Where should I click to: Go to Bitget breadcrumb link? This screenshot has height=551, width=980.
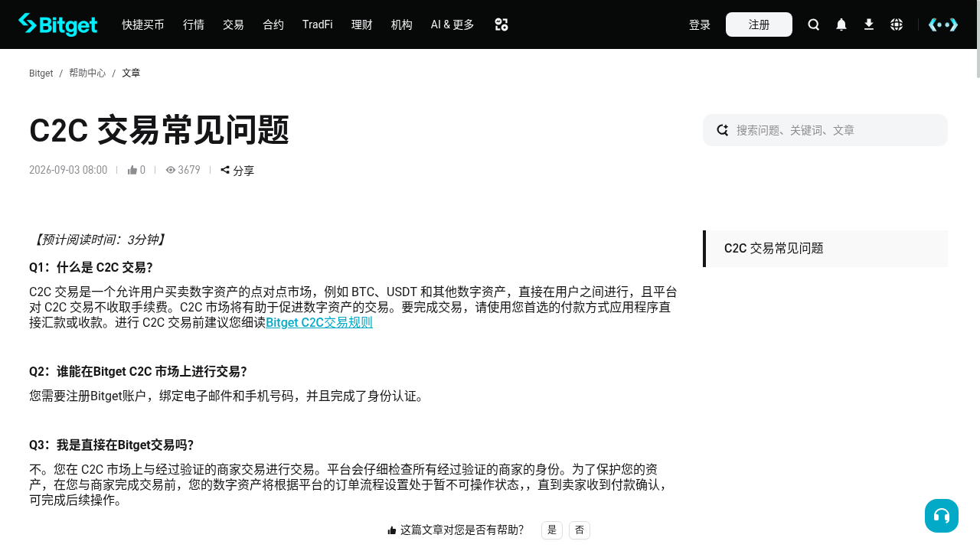coord(41,73)
